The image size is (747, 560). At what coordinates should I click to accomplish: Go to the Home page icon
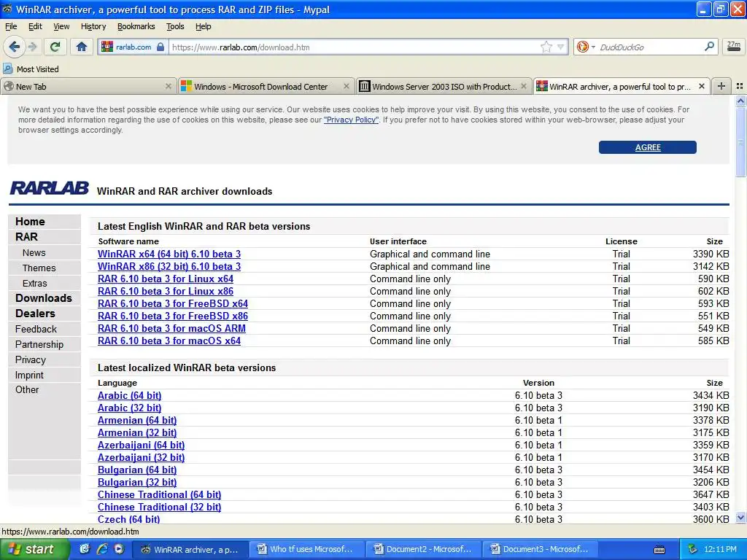point(82,47)
